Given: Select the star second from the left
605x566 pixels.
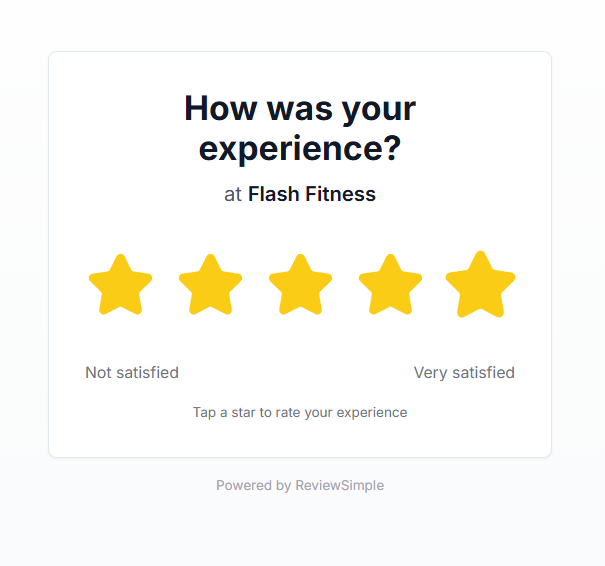Looking at the screenshot, I should tap(210, 285).
